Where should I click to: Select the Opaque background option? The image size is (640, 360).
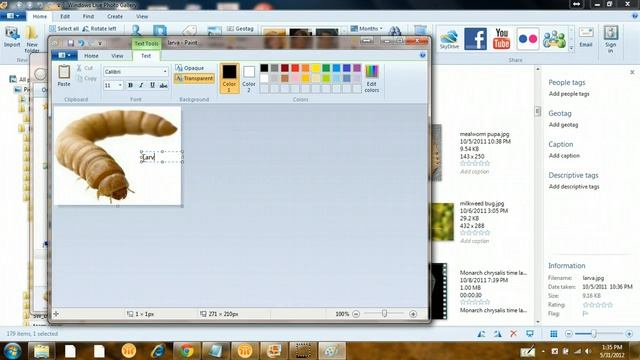[189, 68]
